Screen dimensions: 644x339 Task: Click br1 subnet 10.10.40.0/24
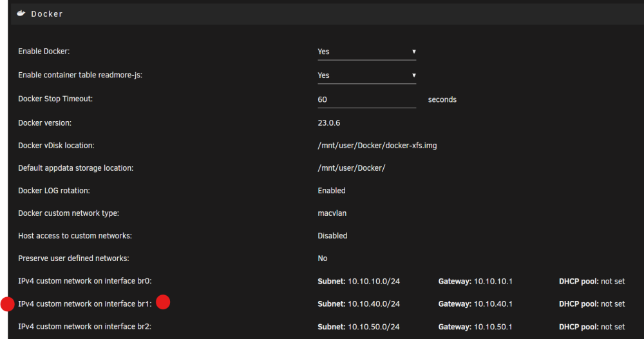pos(374,304)
